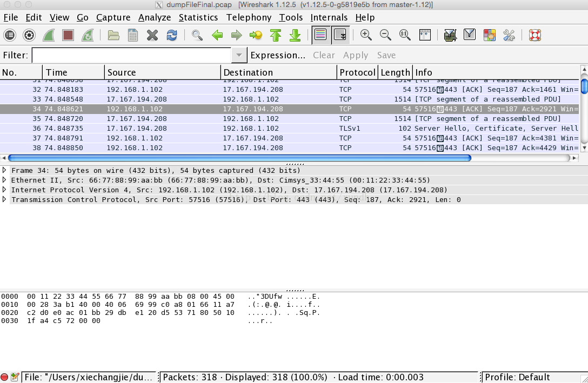Start a new live capture (shark fin)

[49, 35]
